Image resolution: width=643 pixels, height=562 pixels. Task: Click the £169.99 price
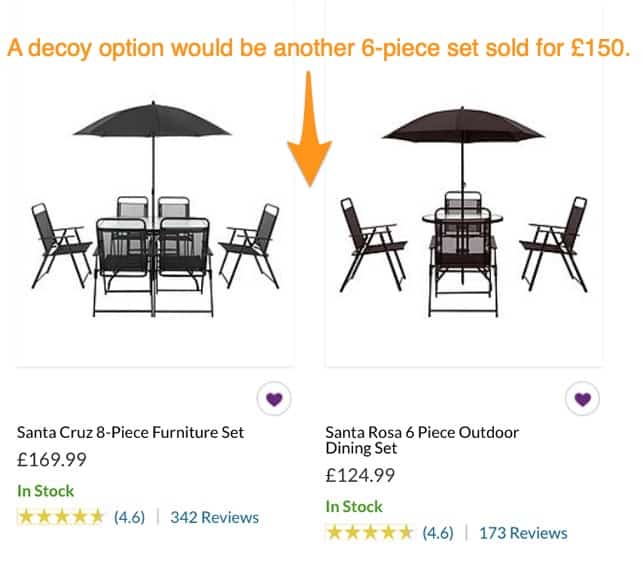coord(52,460)
